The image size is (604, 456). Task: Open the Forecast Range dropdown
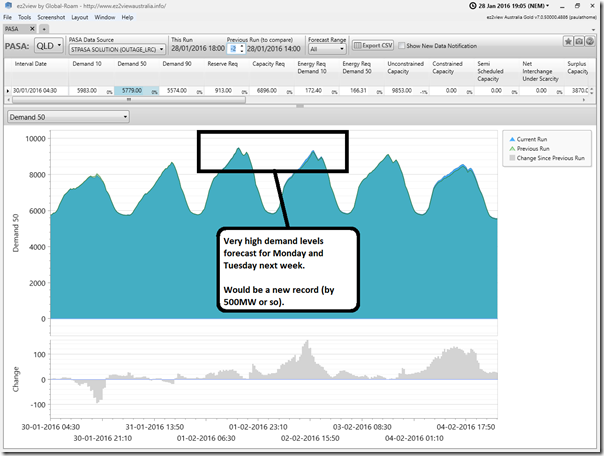[327, 49]
